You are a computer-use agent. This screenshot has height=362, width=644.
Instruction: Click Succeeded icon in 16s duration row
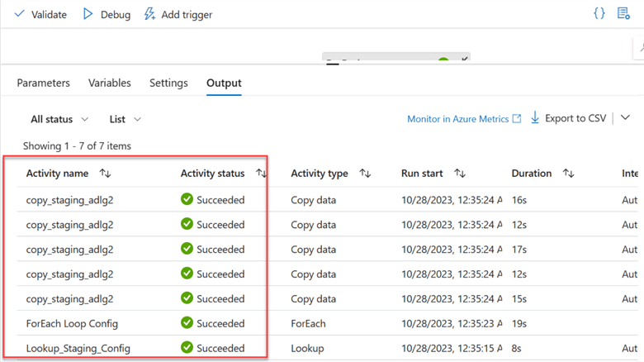click(187, 199)
